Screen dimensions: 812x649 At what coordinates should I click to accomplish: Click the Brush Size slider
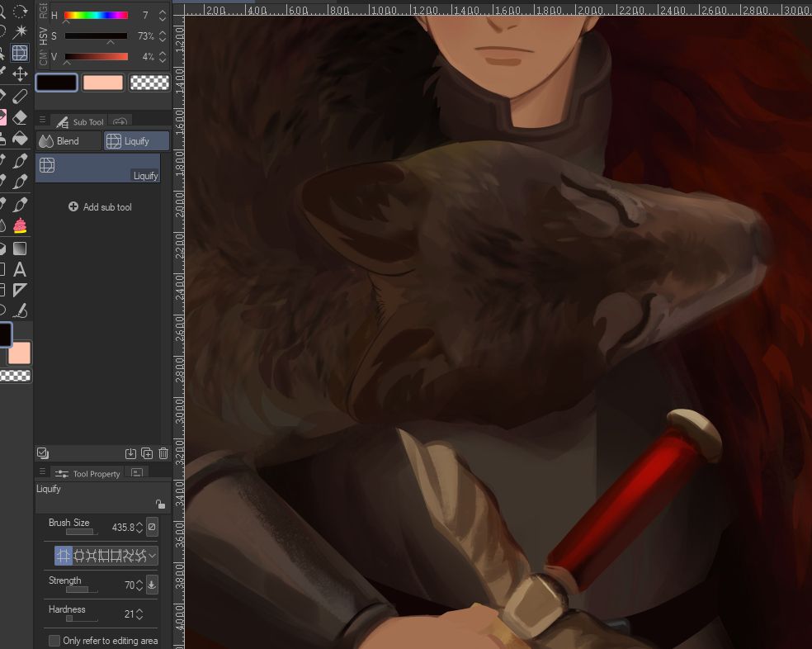[82, 533]
